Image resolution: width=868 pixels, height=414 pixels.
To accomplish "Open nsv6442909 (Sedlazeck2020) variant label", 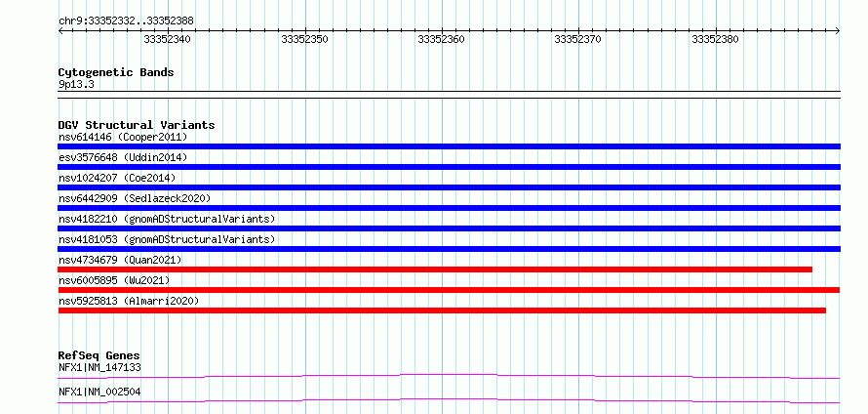I will tap(135, 198).
